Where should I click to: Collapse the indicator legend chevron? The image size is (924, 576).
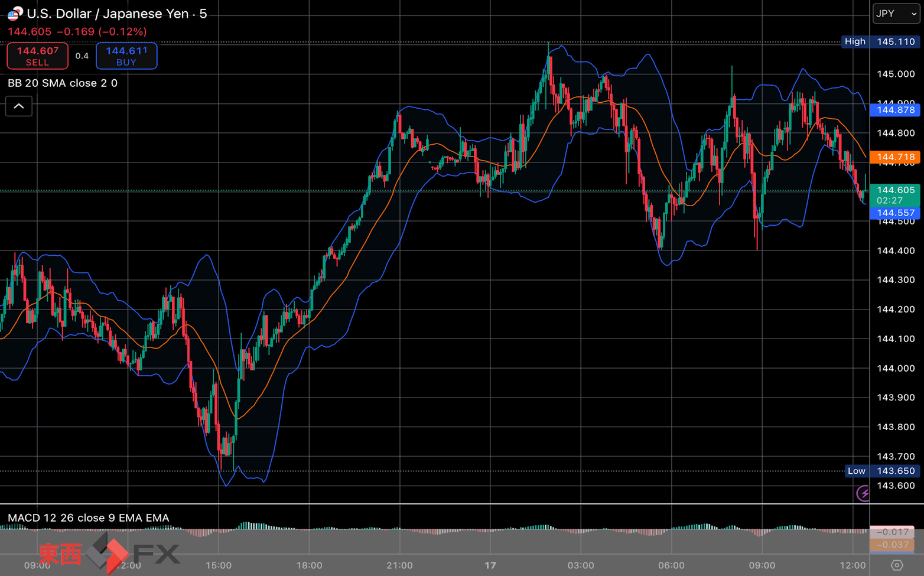pos(19,106)
